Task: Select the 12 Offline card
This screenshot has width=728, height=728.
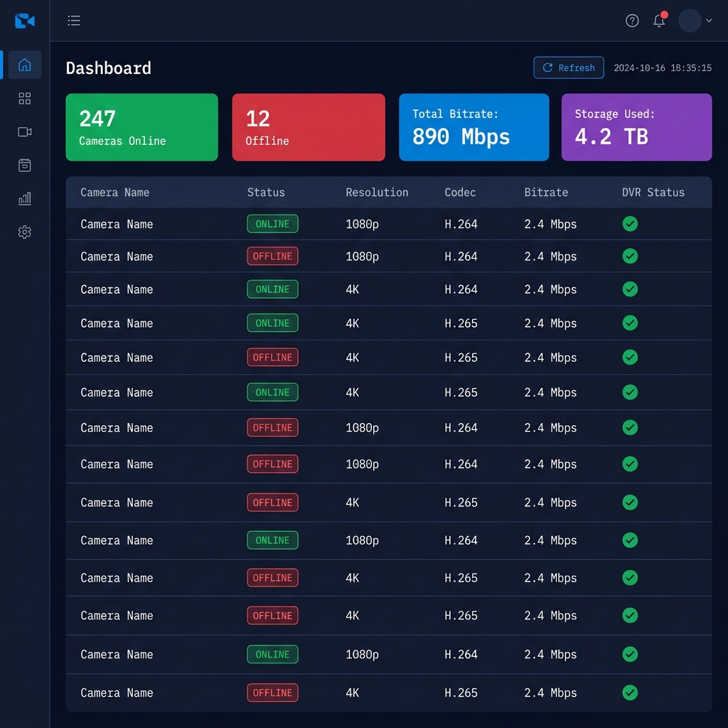Action: (x=309, y=127)
